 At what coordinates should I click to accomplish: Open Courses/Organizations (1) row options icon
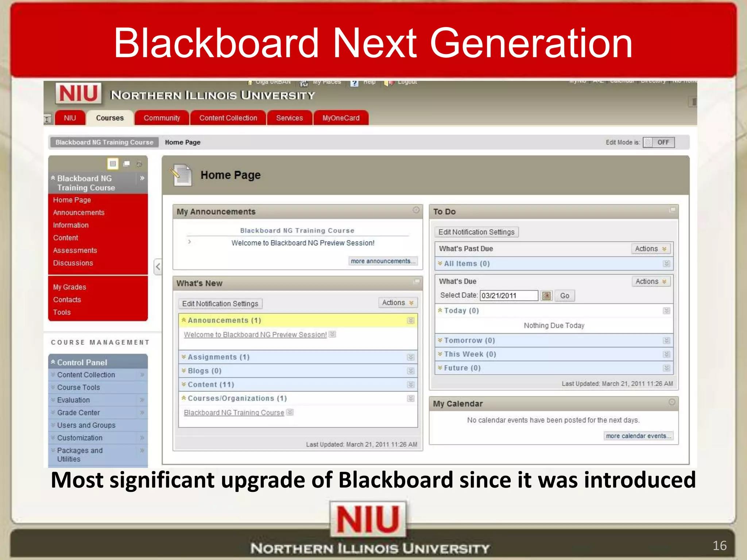[x=411, y=398]
